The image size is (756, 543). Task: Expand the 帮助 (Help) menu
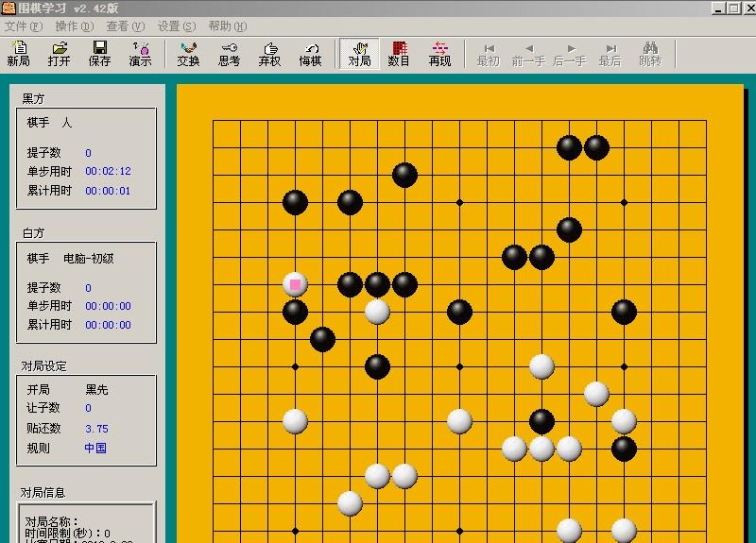(x=227, y=26)
